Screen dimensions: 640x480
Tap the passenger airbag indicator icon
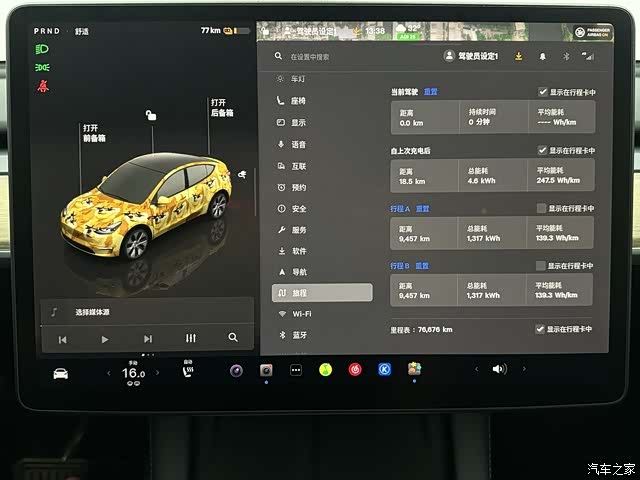pos(592,32)
